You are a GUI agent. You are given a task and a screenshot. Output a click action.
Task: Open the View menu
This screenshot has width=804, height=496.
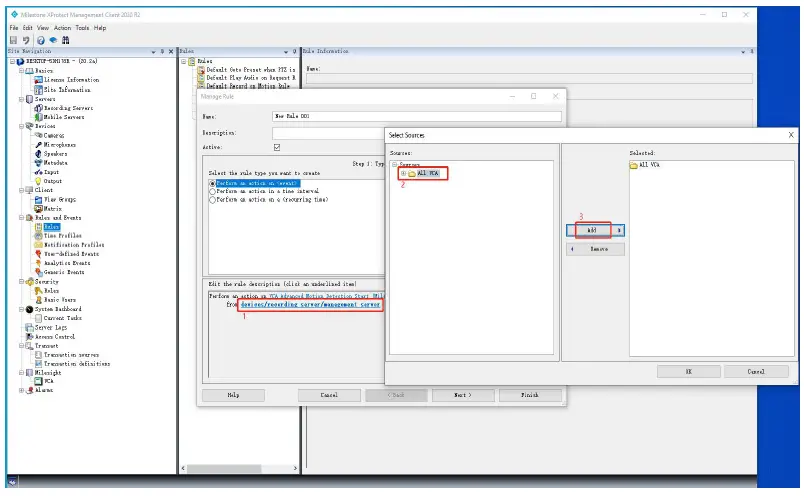pyautogui.click(x=43, y=28)
